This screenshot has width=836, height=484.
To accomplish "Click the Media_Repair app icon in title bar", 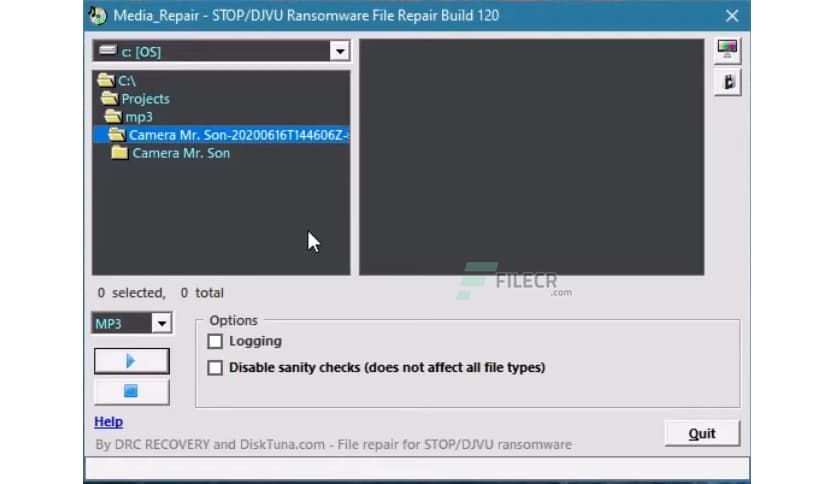I will [98, 15].
